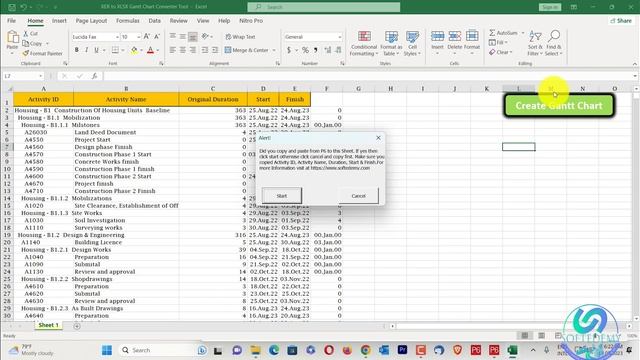This screenshot has height=360, width=640.
Task: Open the font name dropdown
Action: point(117,37)
